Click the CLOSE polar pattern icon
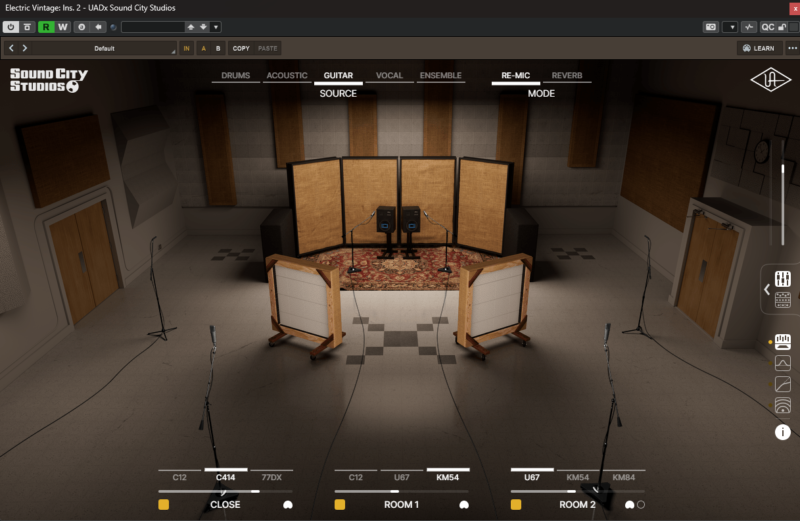The height and width of the screenshot is (521, 800). [x=288, y=505]
